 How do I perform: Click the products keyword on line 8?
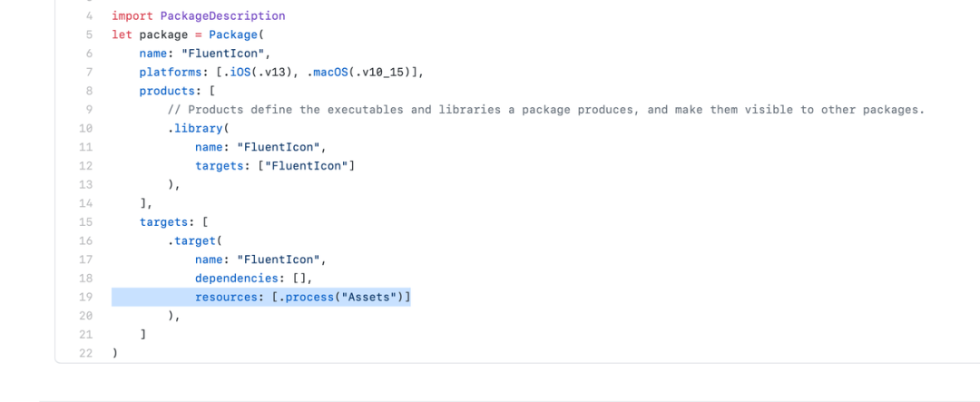[163, 92]
